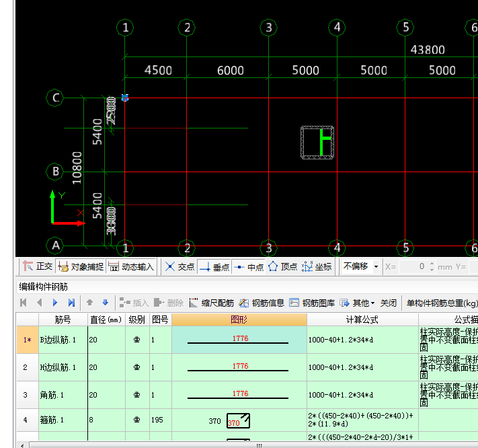Open 缩尺配筋 scaled reinforcement tool
Screen dimensions: 478x448
(x=211, y=303)
